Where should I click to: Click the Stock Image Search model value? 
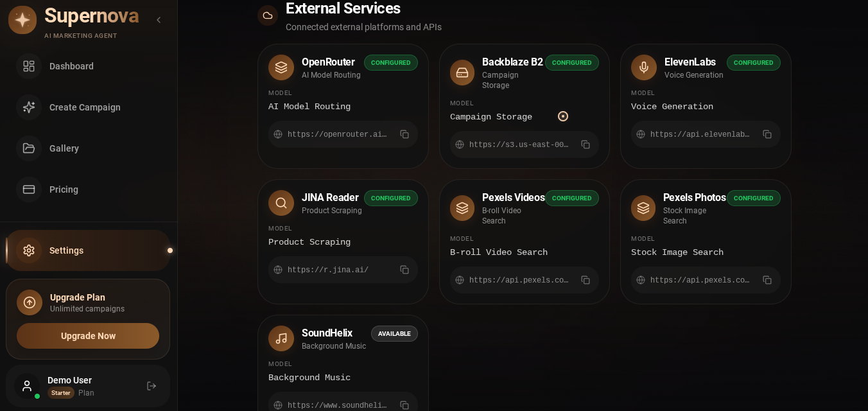(677, 252)
